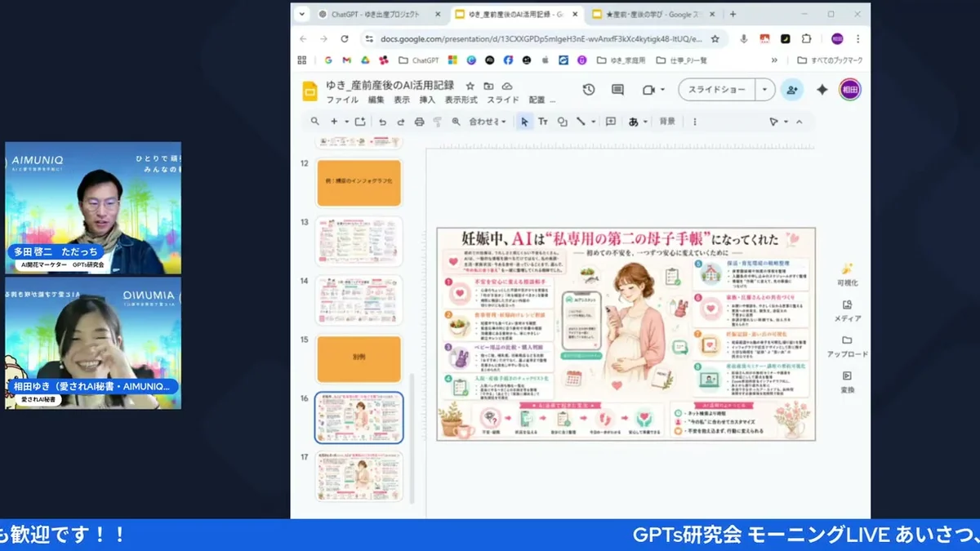Screen dimensions: 980x551
Task: Open the comments panel icon
Action: (x=617, y=90)
